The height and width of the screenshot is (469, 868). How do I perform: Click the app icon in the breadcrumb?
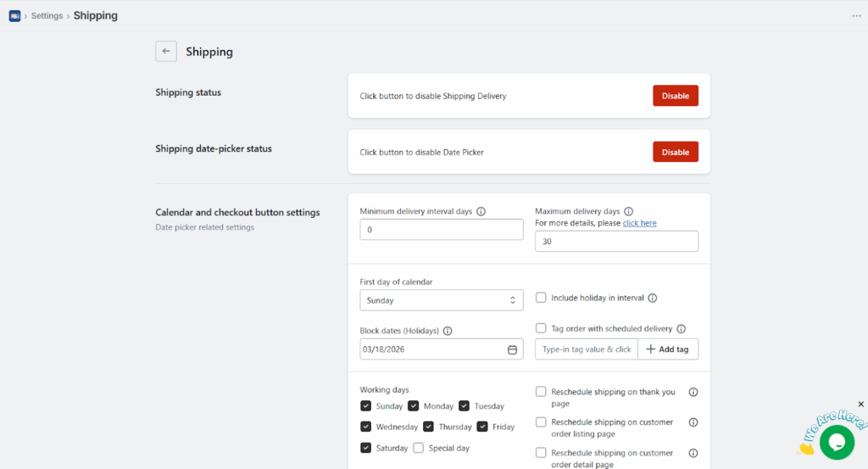pyautogui.click(x=14, y=15)
